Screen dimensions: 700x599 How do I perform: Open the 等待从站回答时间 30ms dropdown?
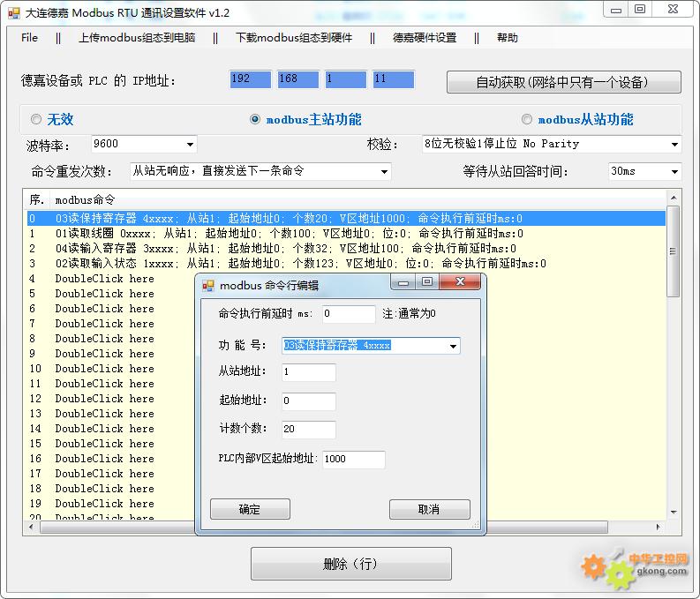pos(674,172)
